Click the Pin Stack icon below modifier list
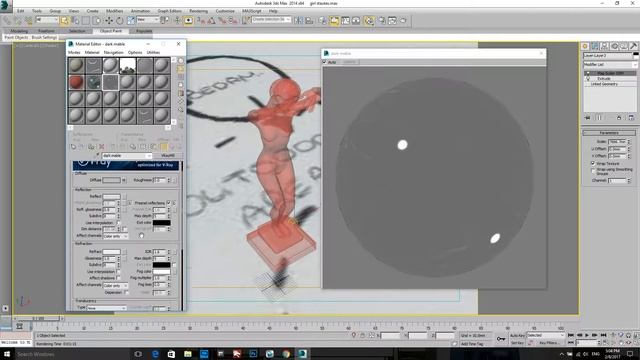The width and height of the screenshot is (640, 360). tap(587, 118)
